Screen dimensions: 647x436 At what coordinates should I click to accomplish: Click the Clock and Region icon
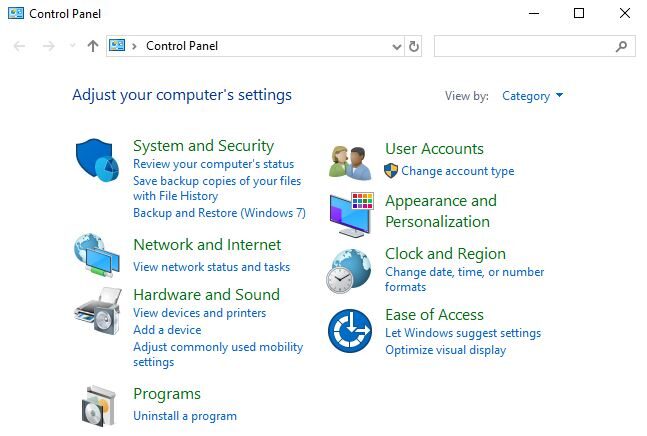point(350,270)
